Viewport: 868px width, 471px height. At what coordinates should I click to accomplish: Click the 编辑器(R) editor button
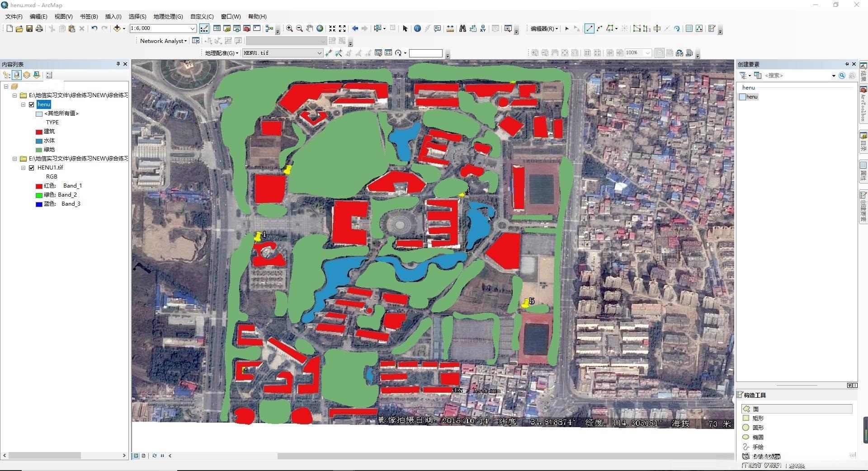tap(544, 28)
